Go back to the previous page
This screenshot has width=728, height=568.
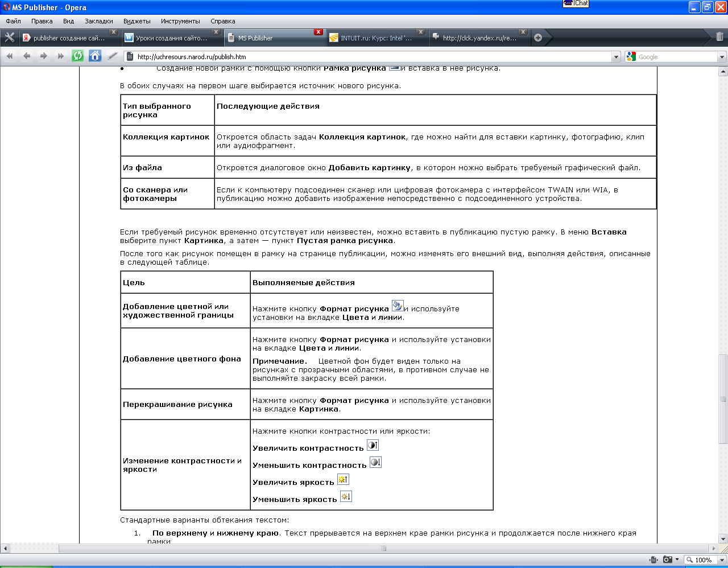pyautogui.click(x=27, y=56)
